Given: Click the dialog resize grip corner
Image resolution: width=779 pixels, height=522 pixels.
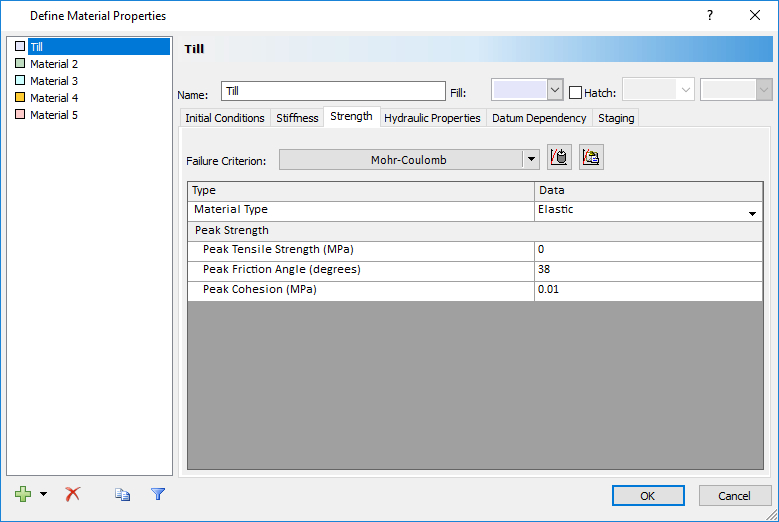Looking at the screenshot, I should [773, 516].
